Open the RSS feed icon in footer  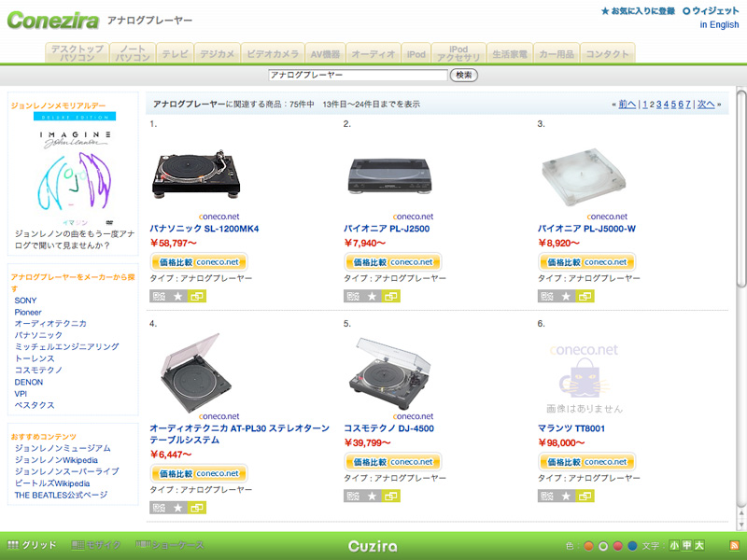pos(734,546)
